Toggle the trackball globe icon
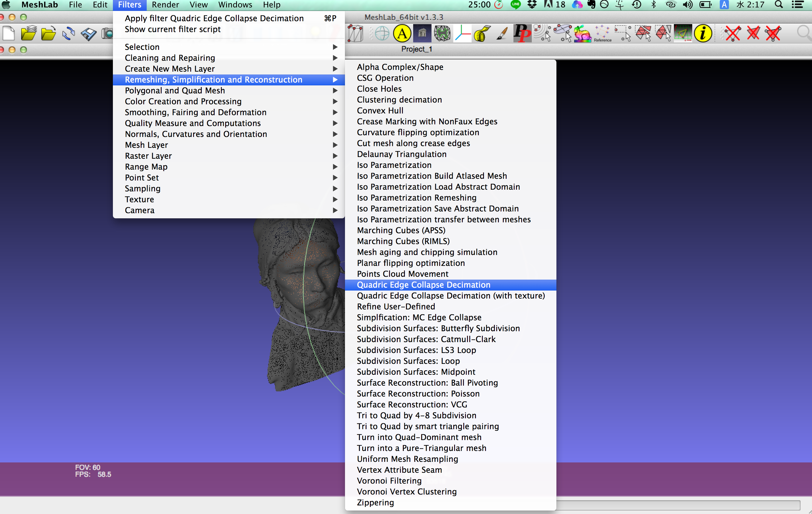This screenshot has width=812, height=514. point(382,34)
